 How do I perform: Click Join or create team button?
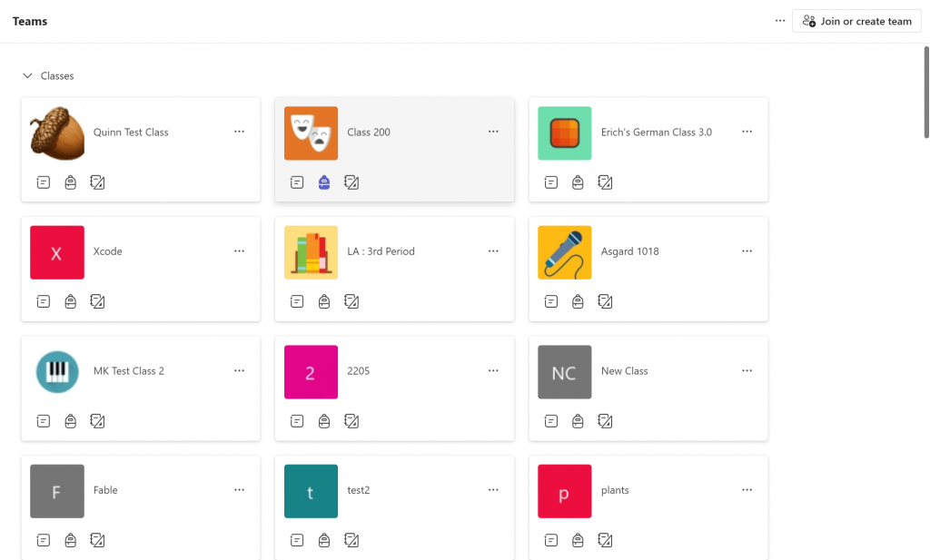856,22
